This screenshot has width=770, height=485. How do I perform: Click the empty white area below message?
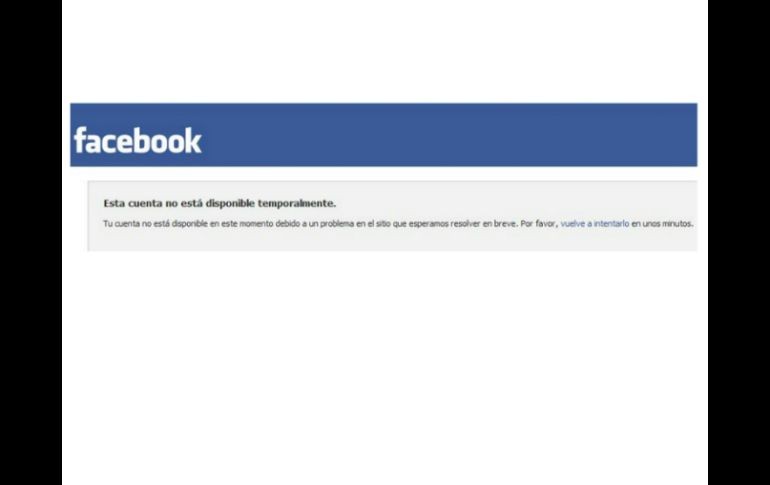pos(385,368)
